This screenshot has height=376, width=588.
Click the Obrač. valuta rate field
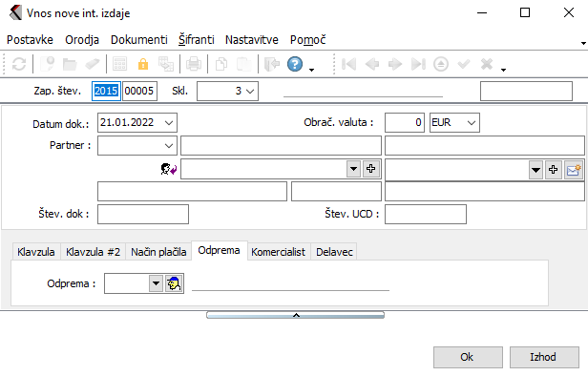405,123
